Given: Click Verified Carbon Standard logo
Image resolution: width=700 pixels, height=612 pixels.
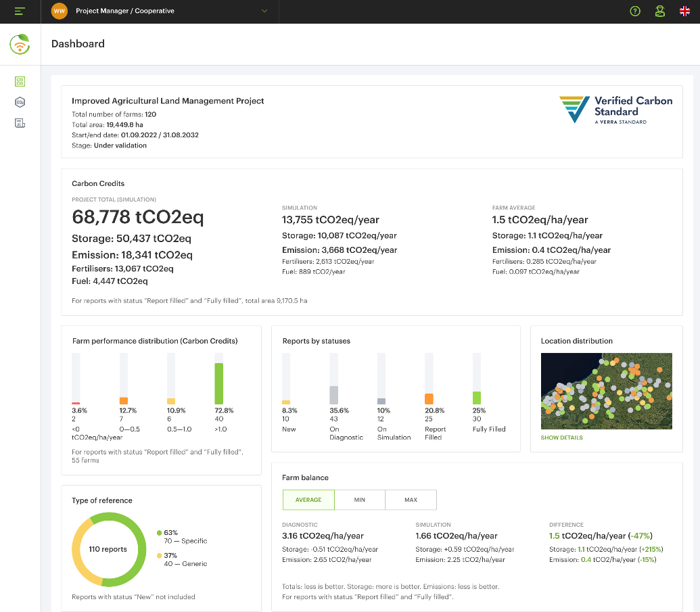Looking at the screenshot, I should (615, 110).
